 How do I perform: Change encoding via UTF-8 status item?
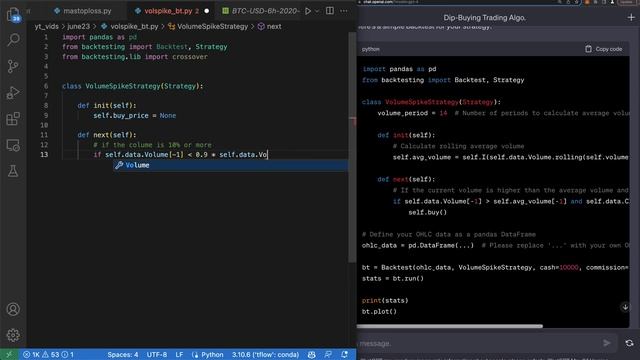point(157,354)
